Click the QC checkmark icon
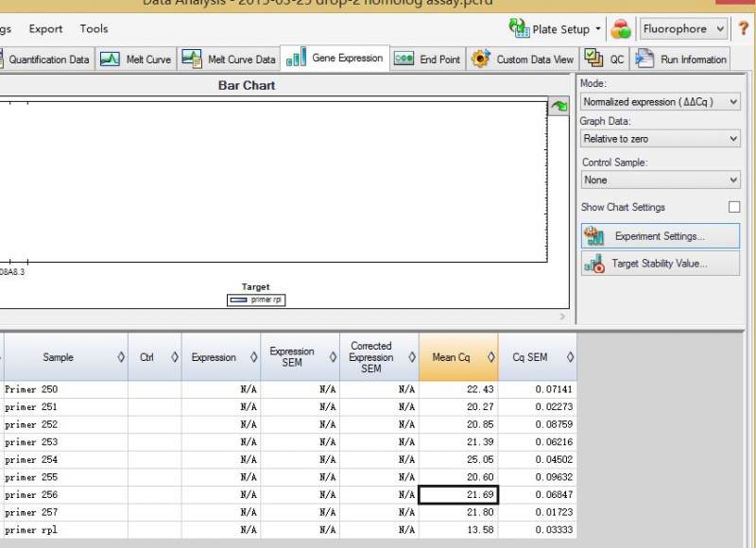Image resolution: width=756 pixels, height=548 pixels. point(593,58)
